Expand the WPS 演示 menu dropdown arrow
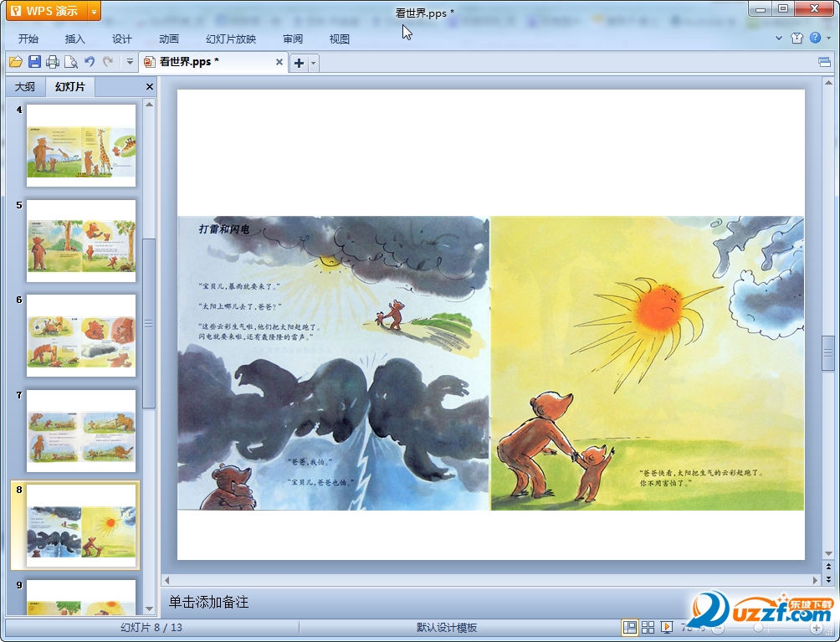This screenshot has height=642, width=840. (x=94, y=11)
